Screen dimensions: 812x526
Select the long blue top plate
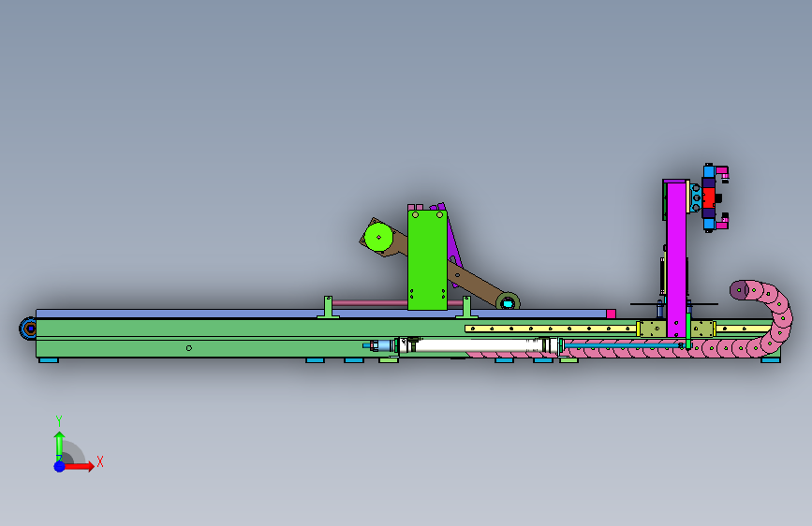pyautogui.click(x=321, y=314)
